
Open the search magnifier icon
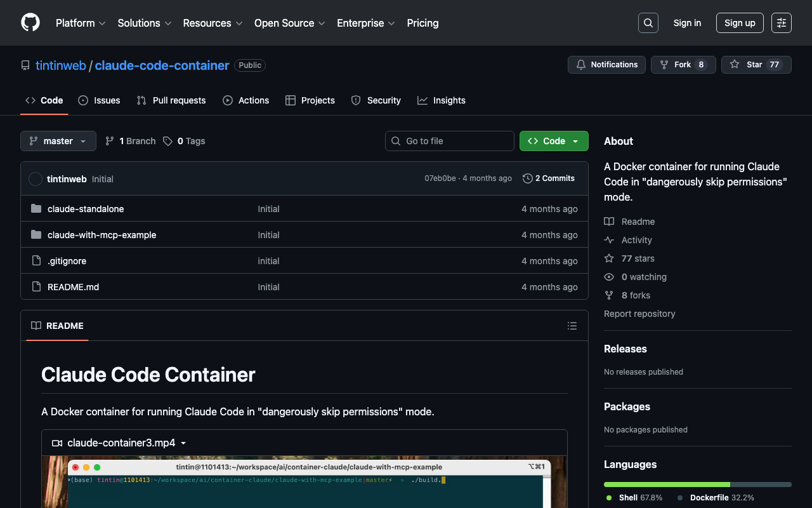[648, 23]
